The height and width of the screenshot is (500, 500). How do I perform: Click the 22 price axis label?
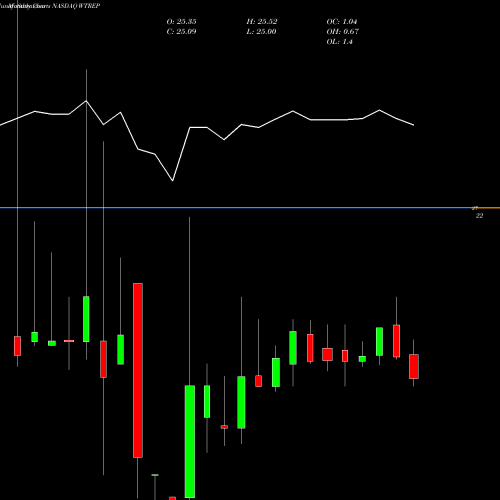479,216
